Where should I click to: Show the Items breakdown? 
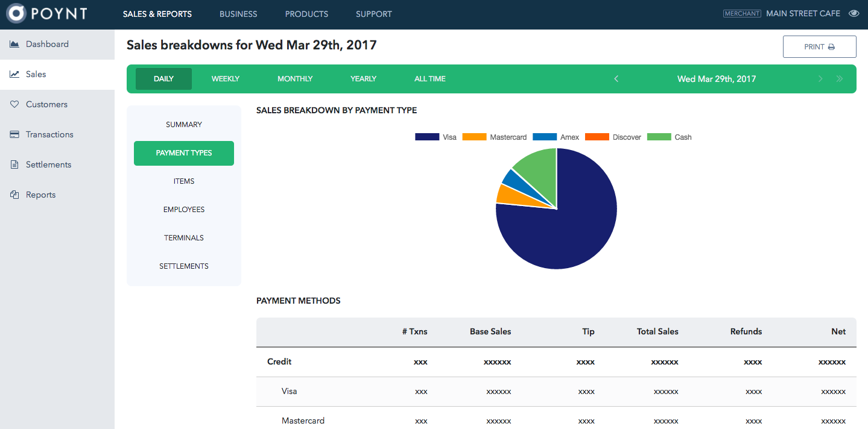point(184,181)
